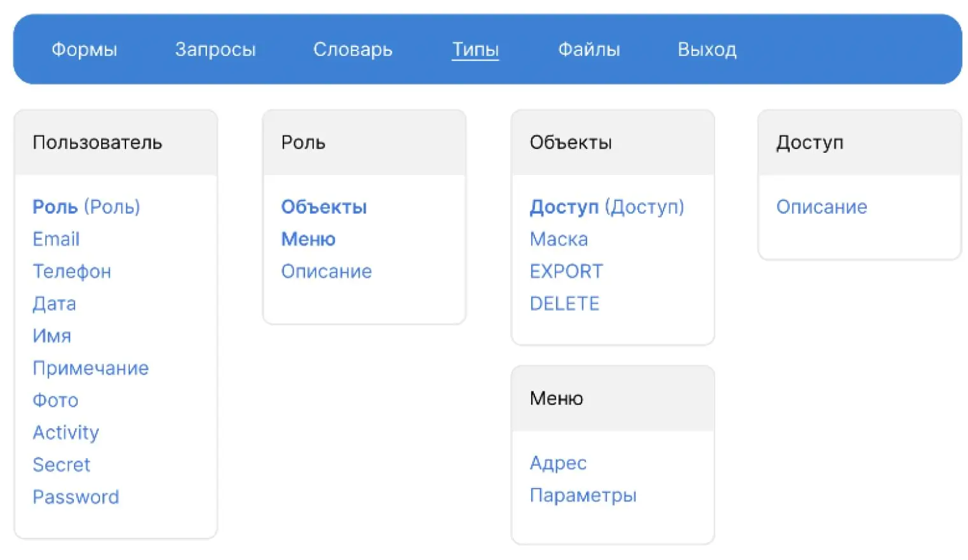
Task: Select the underlined Типы tab
Action: coord(475,50)
